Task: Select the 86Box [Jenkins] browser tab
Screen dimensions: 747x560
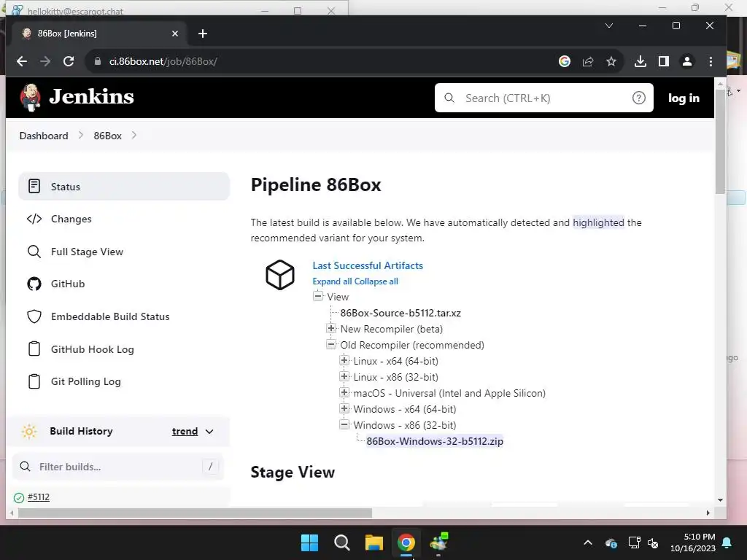Action: (x=100, y=34)
